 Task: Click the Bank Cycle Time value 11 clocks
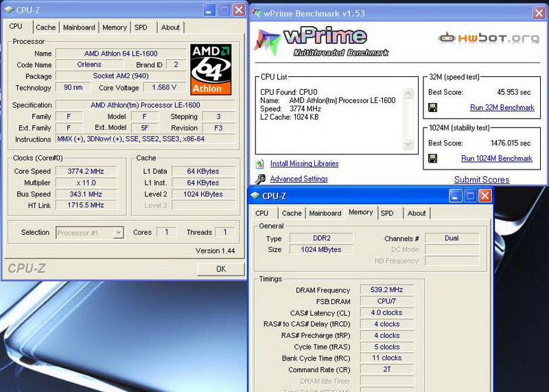pos(387,358)
